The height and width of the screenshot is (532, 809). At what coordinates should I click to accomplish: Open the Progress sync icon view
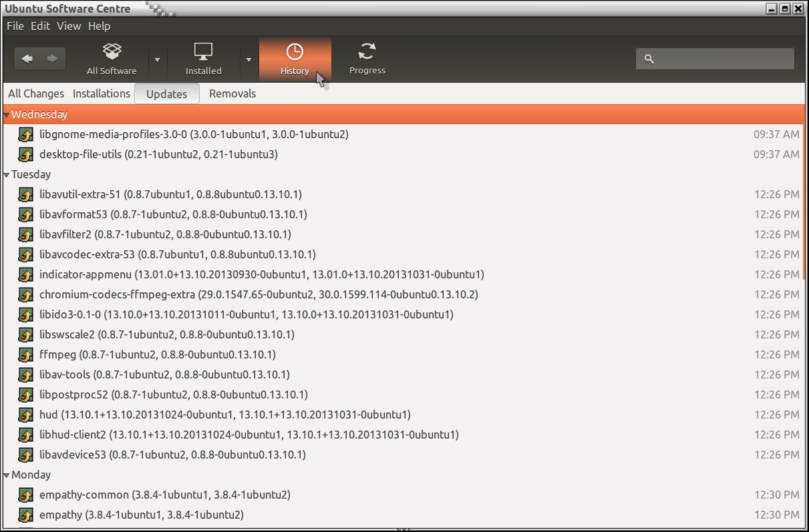(367, 52)
